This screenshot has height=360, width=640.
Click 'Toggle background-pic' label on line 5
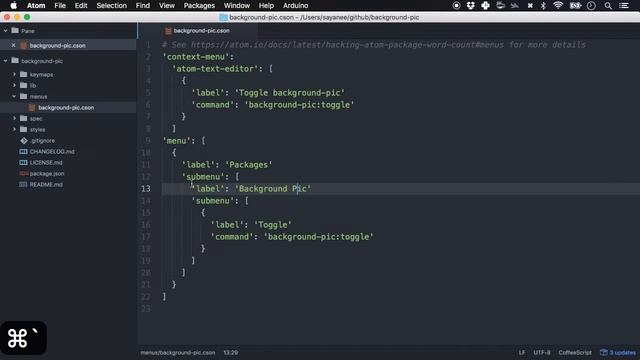[x=290, y=93]
